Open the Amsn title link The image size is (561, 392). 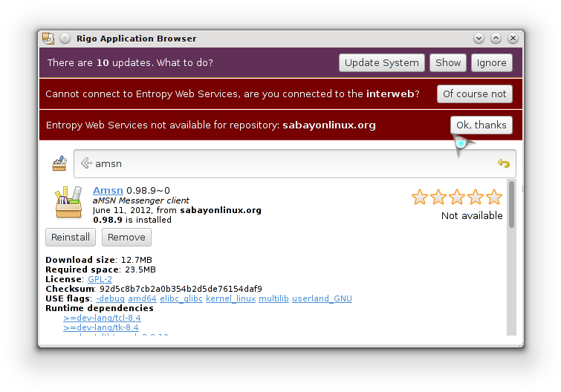point(108,191)
